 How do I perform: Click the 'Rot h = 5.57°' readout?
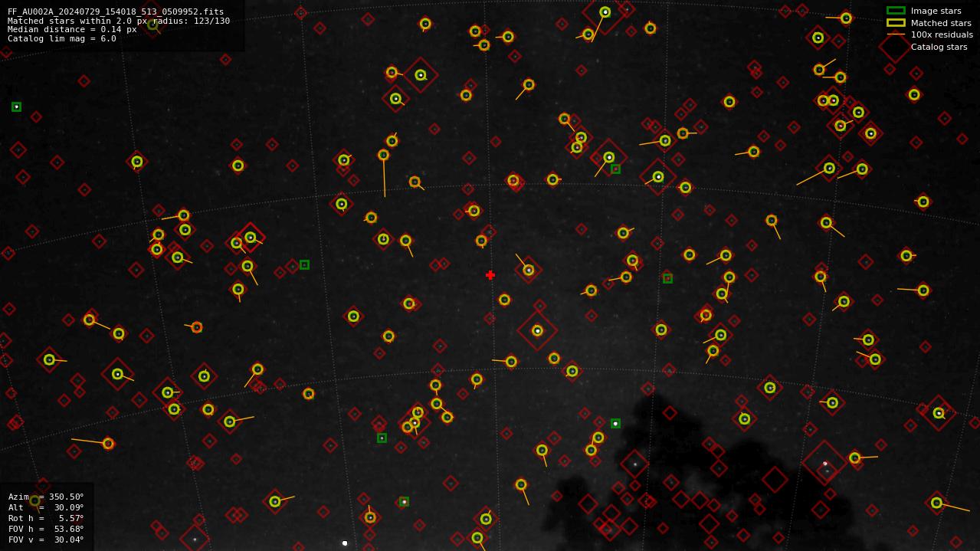coord(46,518)
